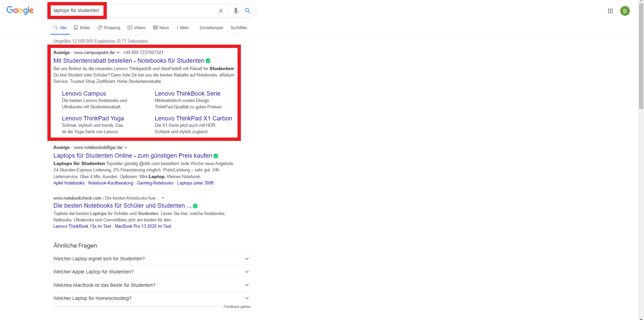Switch to News tab

pyautogui.click(x=161, y=28)
